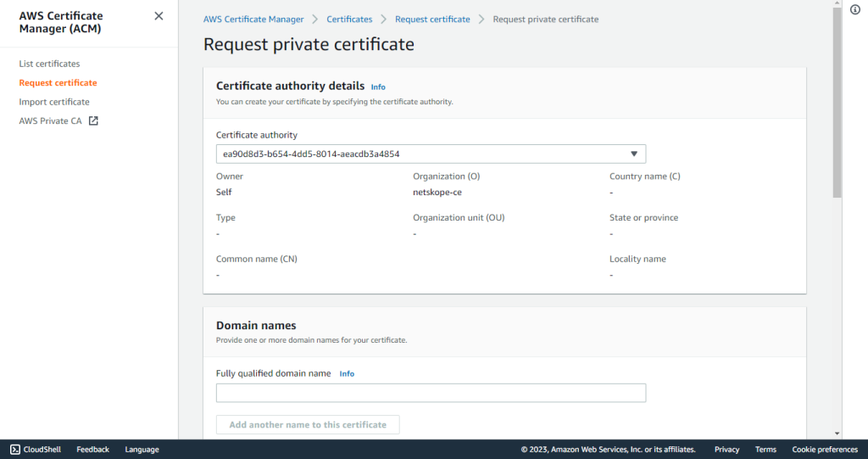Open the info panel icon at top right

pos(855,9)
